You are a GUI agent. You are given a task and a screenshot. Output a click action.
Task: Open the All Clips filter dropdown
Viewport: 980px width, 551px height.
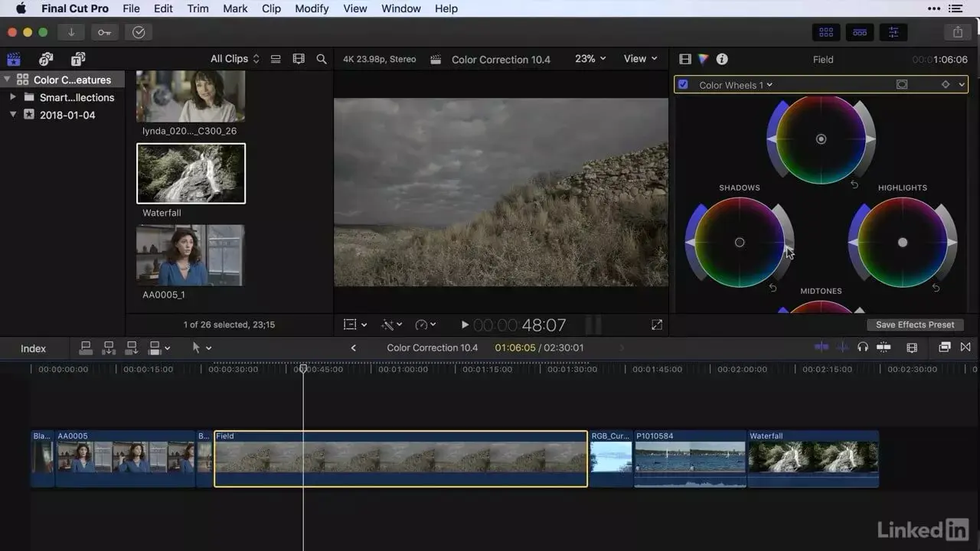click(x=235, y=59)
